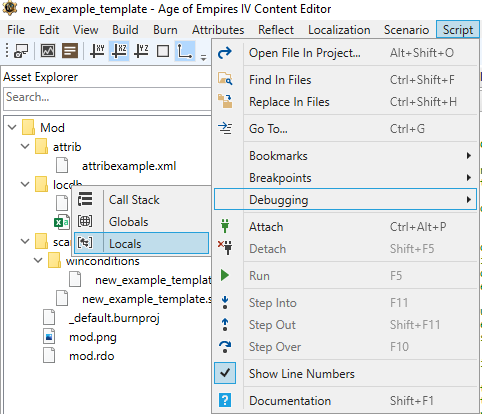This screenshot has height=414, width=482.
Task: Choose Attach in the Script menu
Action: click(x=345, y=227)
